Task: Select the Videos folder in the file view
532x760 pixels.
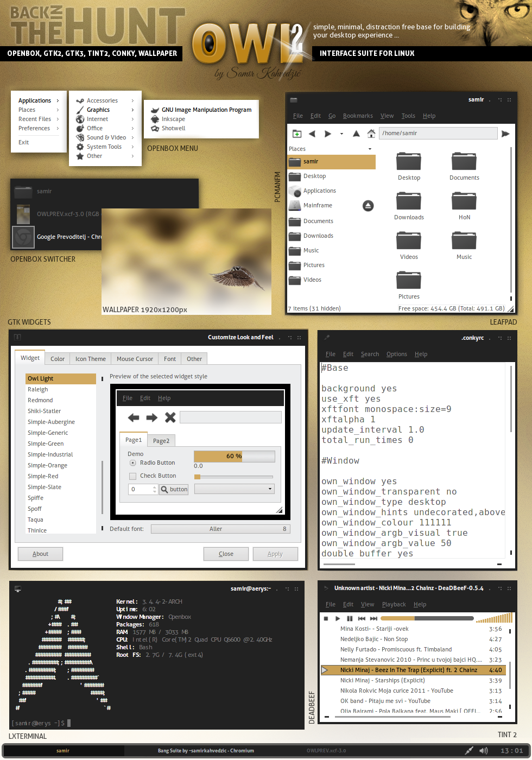Action: [409, 240]
